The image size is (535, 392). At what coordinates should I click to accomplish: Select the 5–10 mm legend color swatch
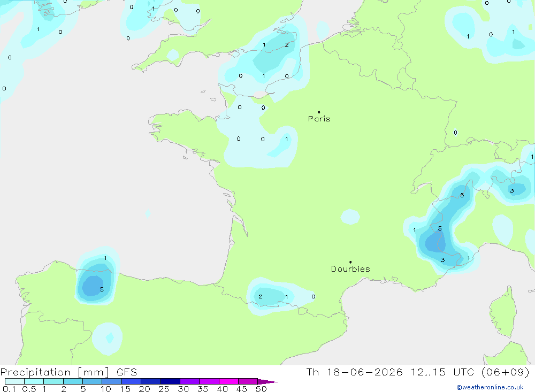tap(92, 381)
